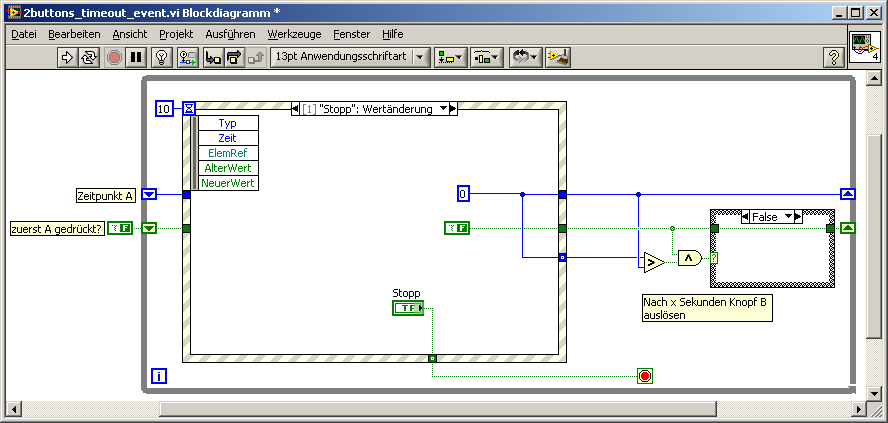Viewport: 888px width, 423px height.
Task: Click the VI icon pane in the upper right corner
Action: click(865, 47)
